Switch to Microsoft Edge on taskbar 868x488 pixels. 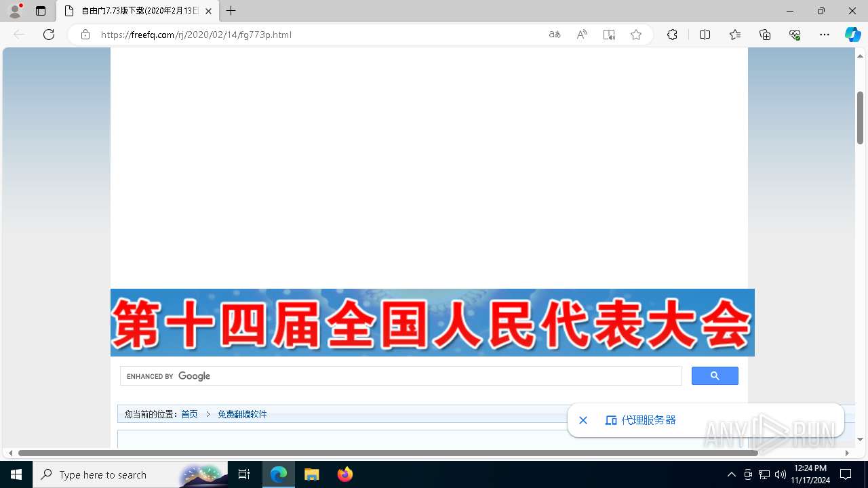point(279,474)
